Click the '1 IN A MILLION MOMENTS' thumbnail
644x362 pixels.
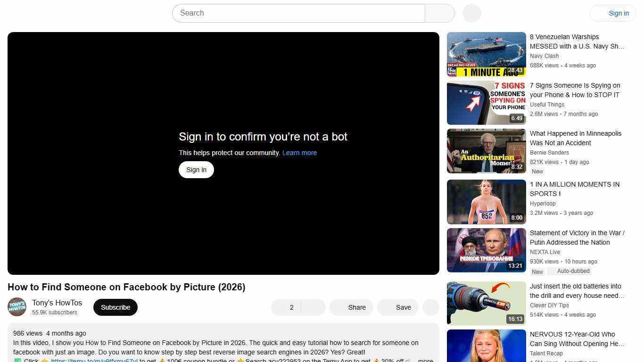click(x=486, y=202)
